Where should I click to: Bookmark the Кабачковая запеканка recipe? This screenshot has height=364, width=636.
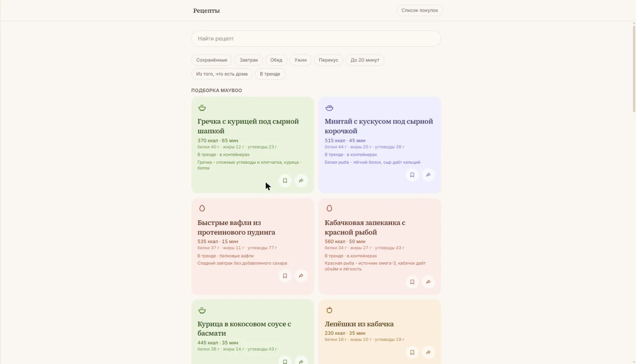[412, 282]
